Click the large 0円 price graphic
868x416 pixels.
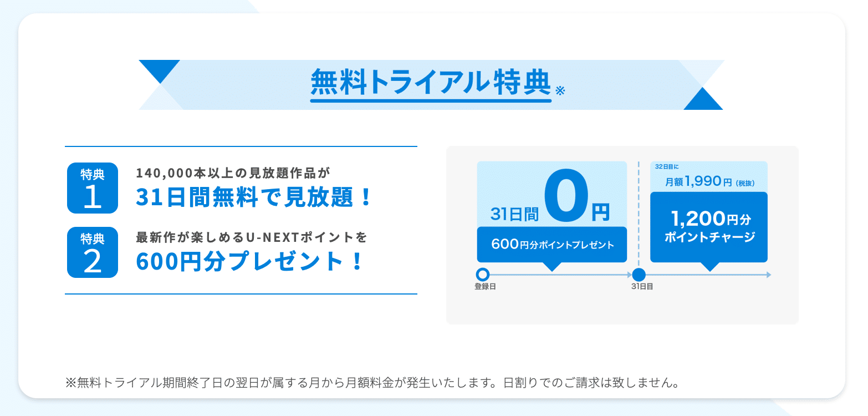(x=576, y=198)
